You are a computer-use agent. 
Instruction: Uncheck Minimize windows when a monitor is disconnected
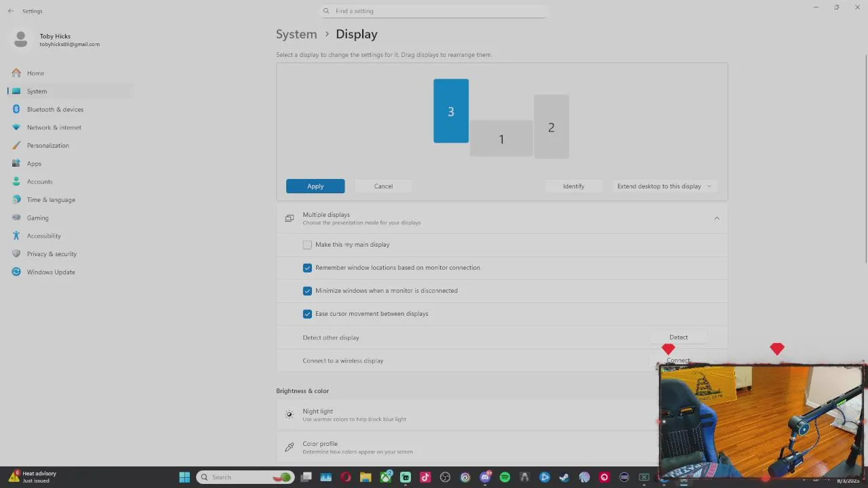[x=307, y=291]
